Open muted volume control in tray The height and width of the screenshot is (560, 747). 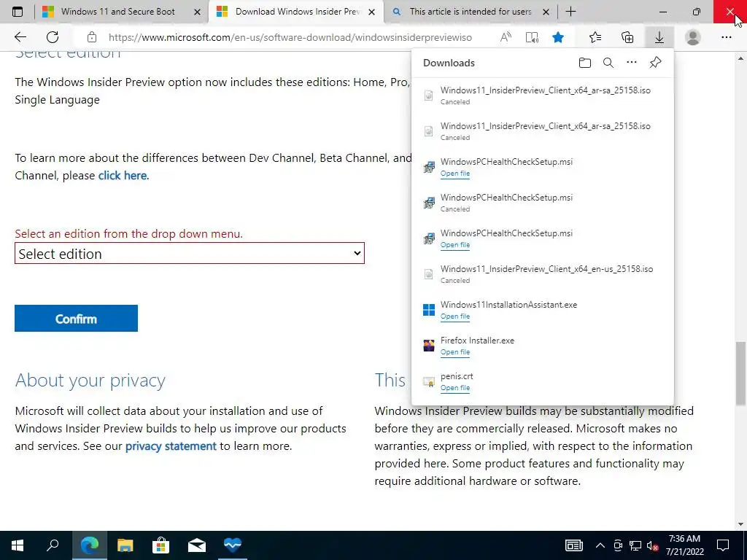(x=652, y=545)
